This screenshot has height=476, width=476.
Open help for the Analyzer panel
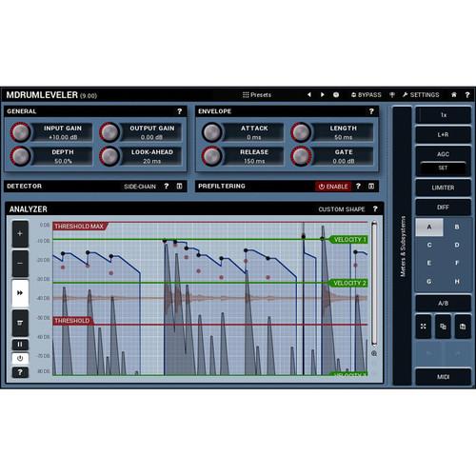point(375,209)
